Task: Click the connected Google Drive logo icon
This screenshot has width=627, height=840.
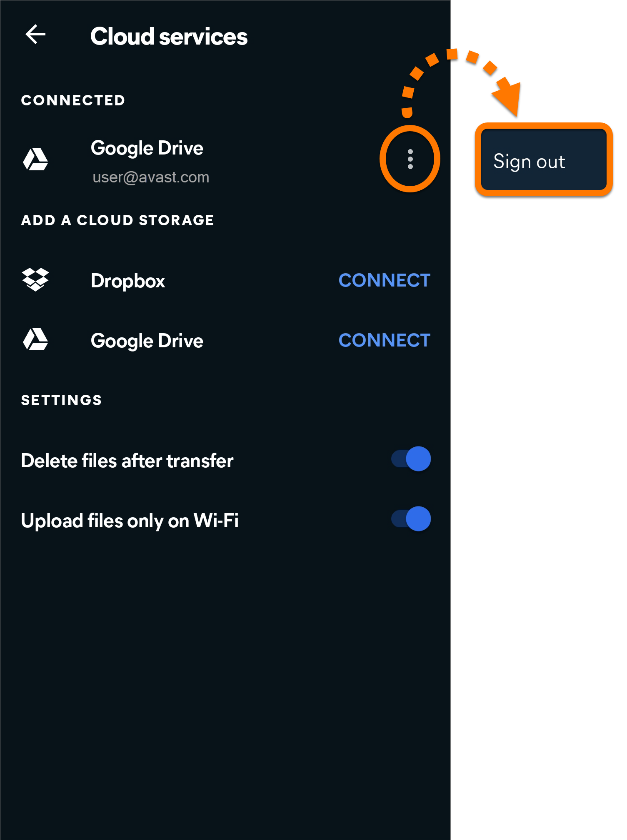Action: pos(35,160)
